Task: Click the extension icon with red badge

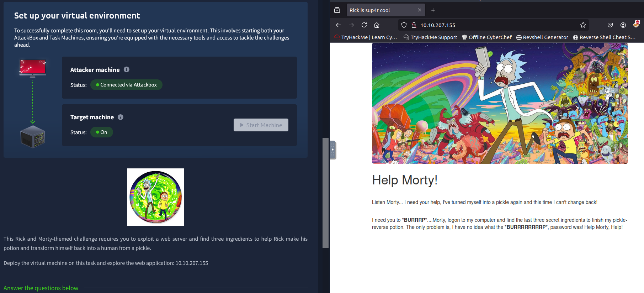Action: point(636,24)
